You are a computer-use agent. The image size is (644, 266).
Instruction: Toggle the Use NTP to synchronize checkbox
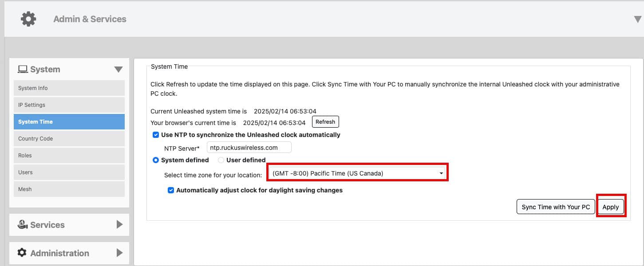click(x=155, y=135)
